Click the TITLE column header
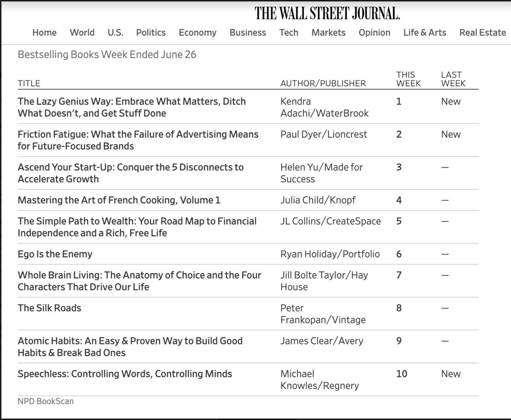Screen dimensions: 511x420 click(29, 83)
